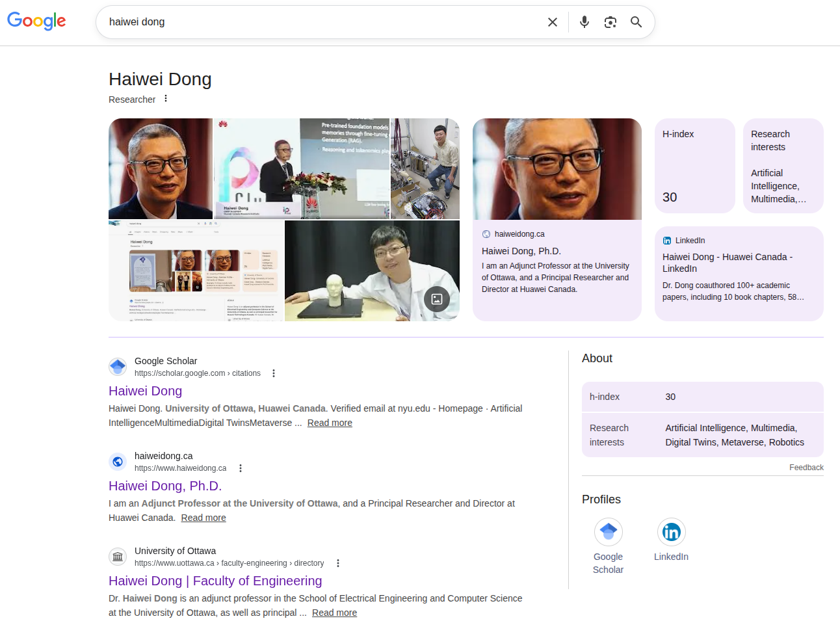Image resolution: width=840 pixels, height=623 pixels.
Task: Click Read more under haiweidong.ca snippet
Action: point(203,518)
